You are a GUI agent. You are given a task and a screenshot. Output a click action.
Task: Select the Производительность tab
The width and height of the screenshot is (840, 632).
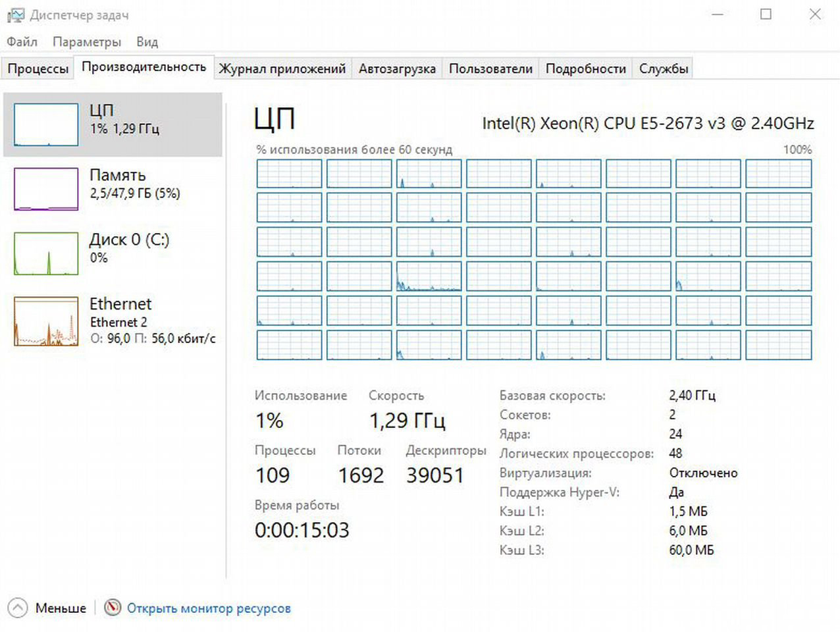click(x=144, y=67)
